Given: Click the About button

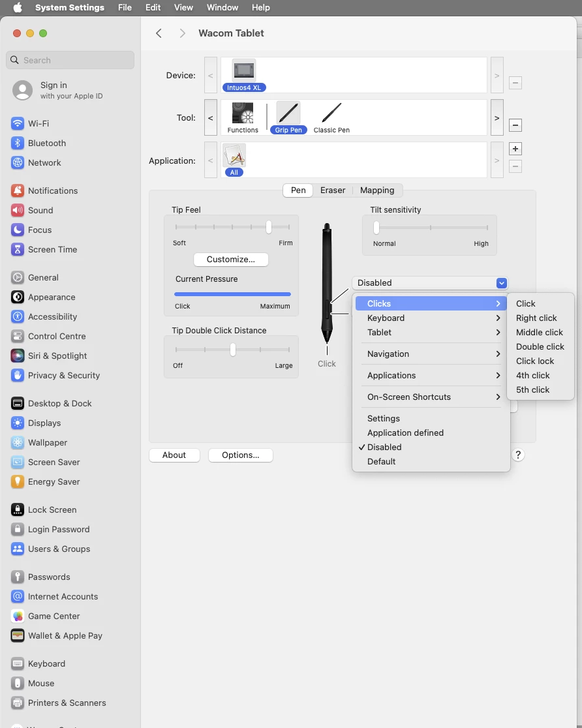Looking at the screenshot, I should 174,455.
